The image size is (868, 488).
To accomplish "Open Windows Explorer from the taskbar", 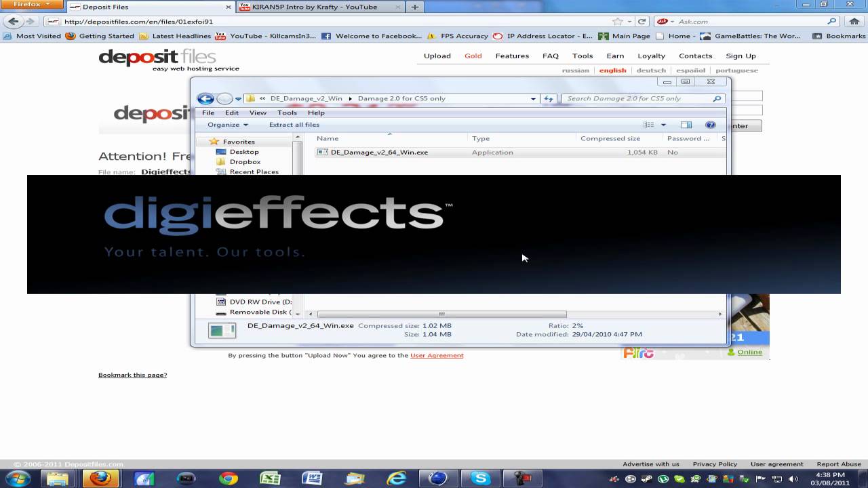I will 58,479.
